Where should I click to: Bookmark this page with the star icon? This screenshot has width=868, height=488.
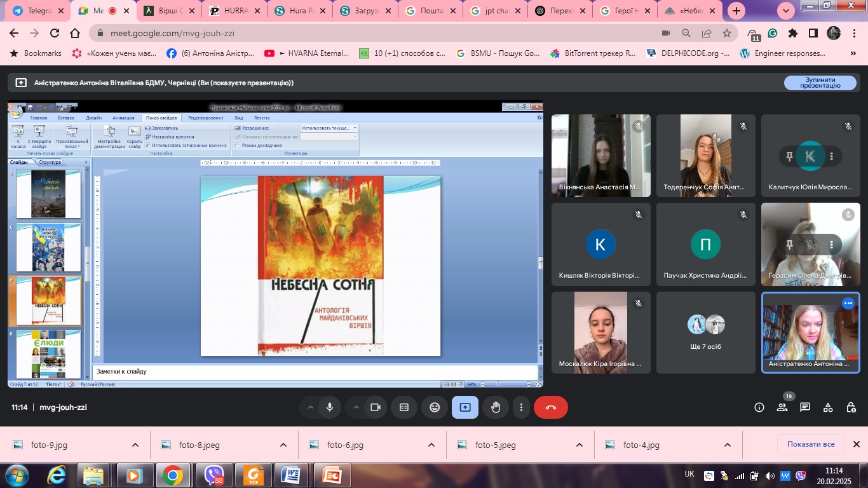click(x=726, y=33)
